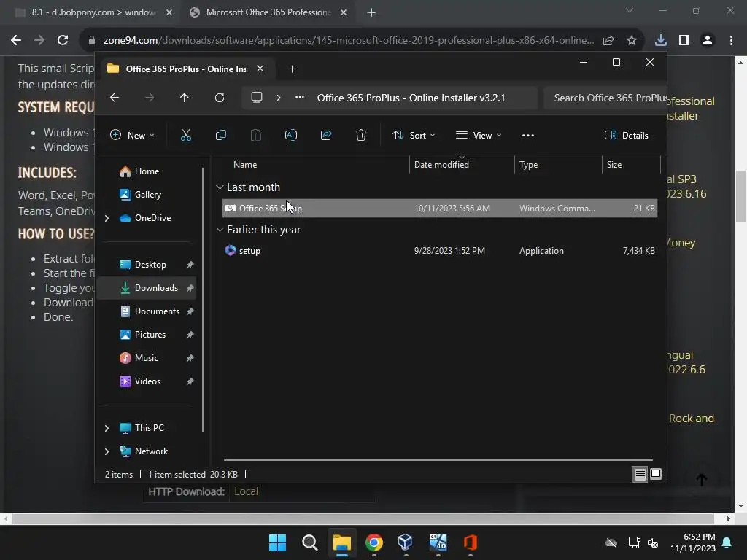Click the browser page vertical scrollbar thumb
Image resolution: width=747 pixels, height=560 pixels.
[x=741, y=196]
